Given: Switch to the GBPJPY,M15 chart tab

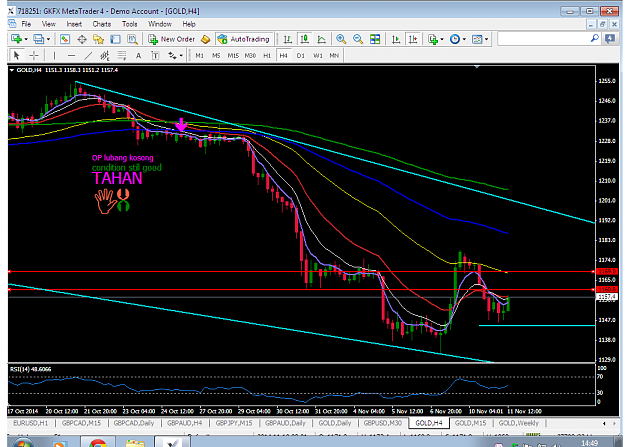Looking at the screenshot, I should (x=234, y=423).
